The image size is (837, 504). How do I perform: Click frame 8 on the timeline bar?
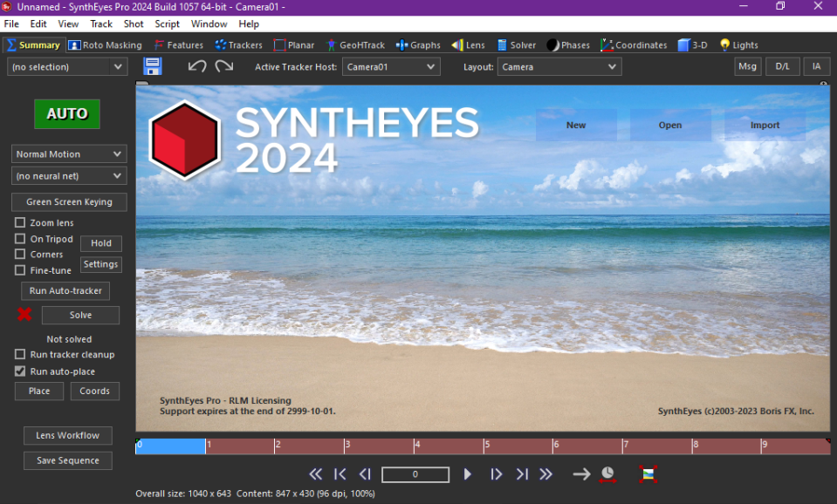click(726, 446)
